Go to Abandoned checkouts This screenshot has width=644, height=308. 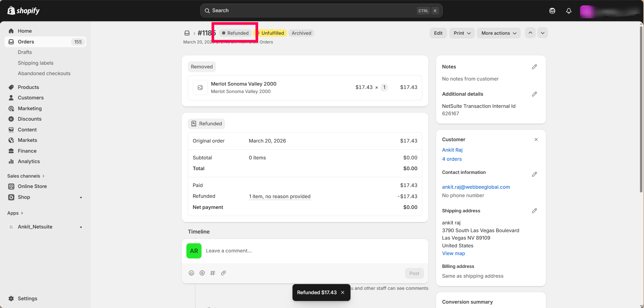[x=44, y=73]
